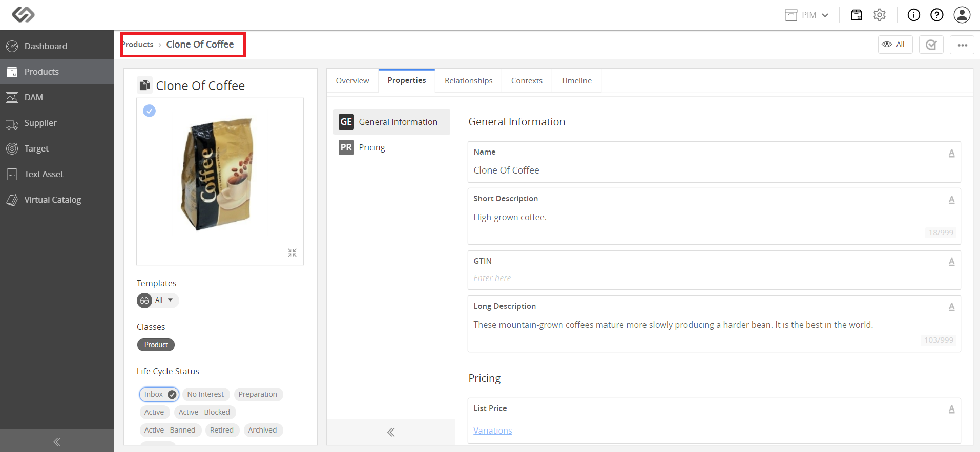This screenshot has width=980, height=452.
Task: Set life cycle status to No Interest
Action: [205, 394]
